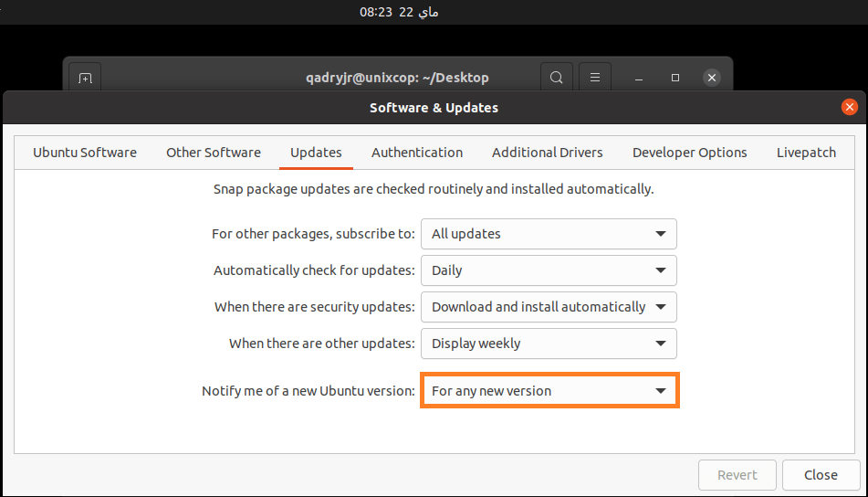The image size is (868, 497).
Task: Open the Ubuntu Software tab
Action: pyautogui.click(x=85, y=153)
